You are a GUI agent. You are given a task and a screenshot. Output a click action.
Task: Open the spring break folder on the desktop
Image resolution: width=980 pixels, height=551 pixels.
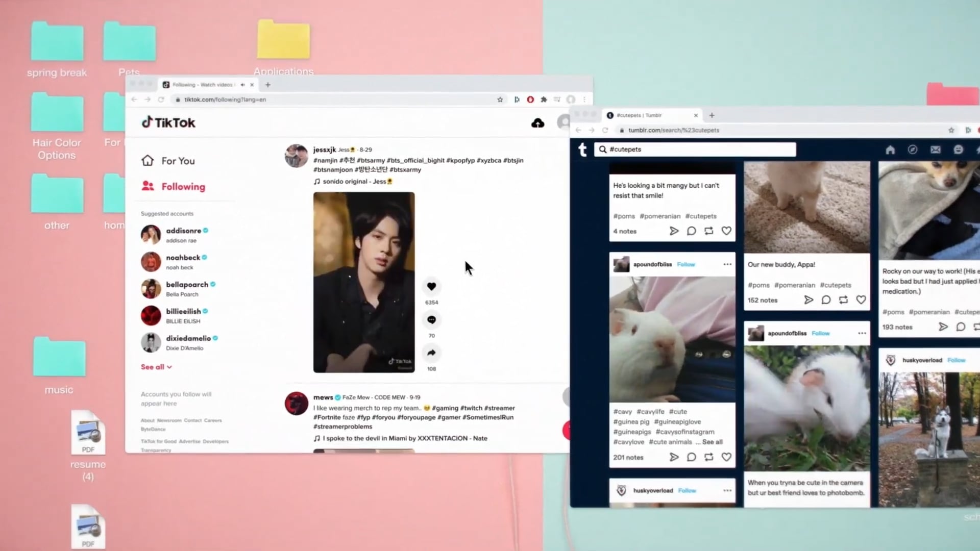(x=57, y=49)
